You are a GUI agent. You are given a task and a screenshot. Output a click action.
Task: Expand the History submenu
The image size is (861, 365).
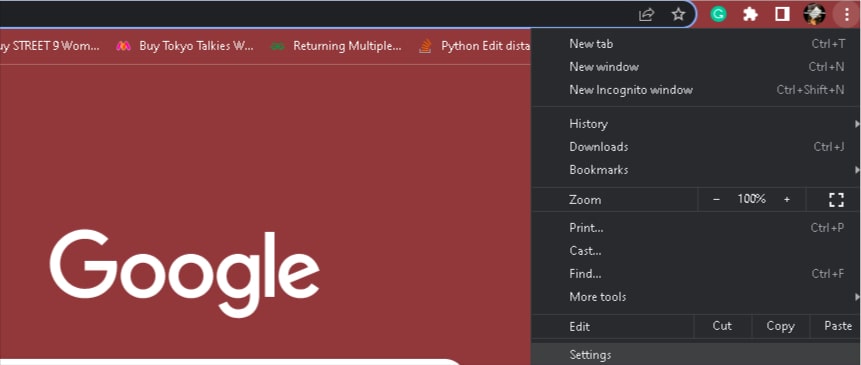(x=696, y=124)
